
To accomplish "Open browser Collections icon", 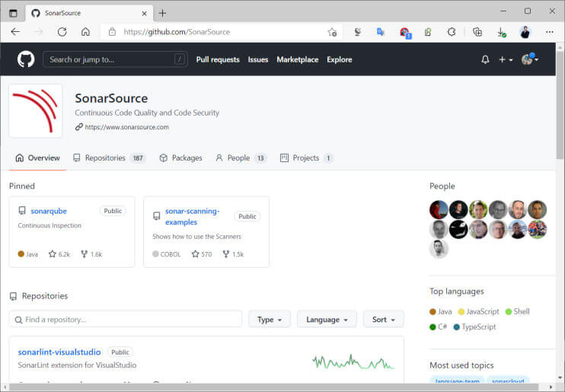I will coord(477,32).
